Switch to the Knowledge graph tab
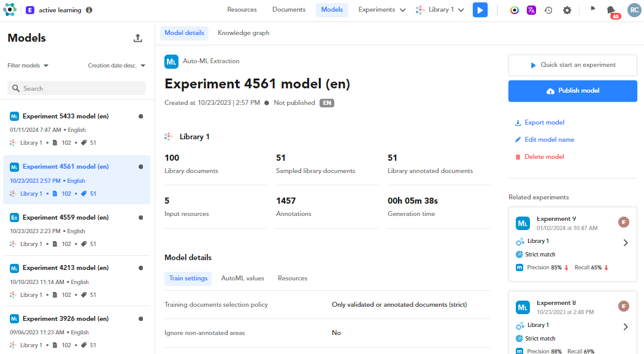 coord(243,33)
